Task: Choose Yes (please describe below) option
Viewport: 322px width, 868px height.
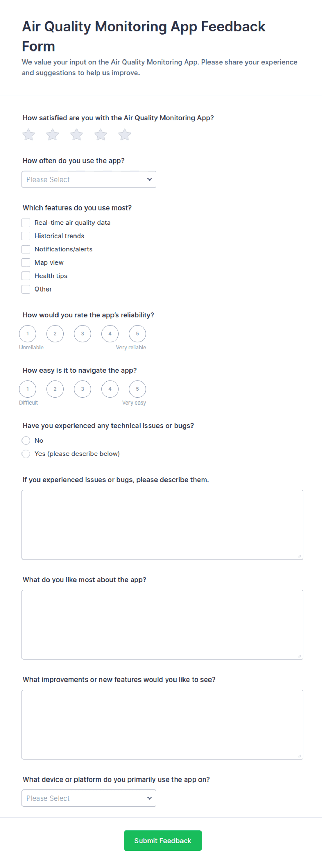Action: [26, 454]
